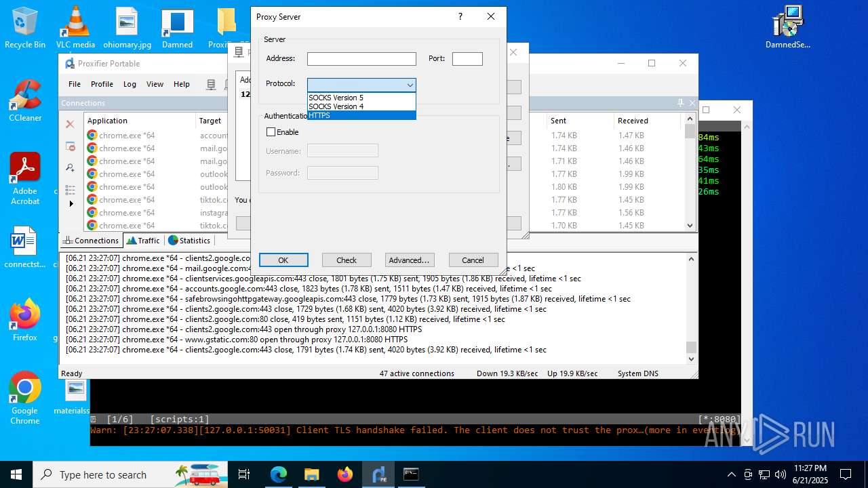This screenshot has height=488, width=868.
Task: Click the Proxy Servers toolbar icon in Proxifier
Action: tap(211, 84)
